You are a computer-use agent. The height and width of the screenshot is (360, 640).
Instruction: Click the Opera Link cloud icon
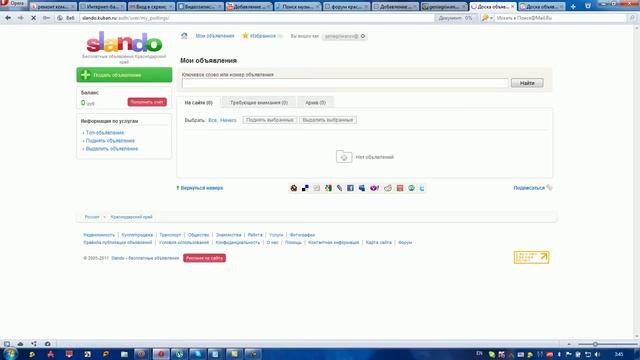click(x=20, y=344)
